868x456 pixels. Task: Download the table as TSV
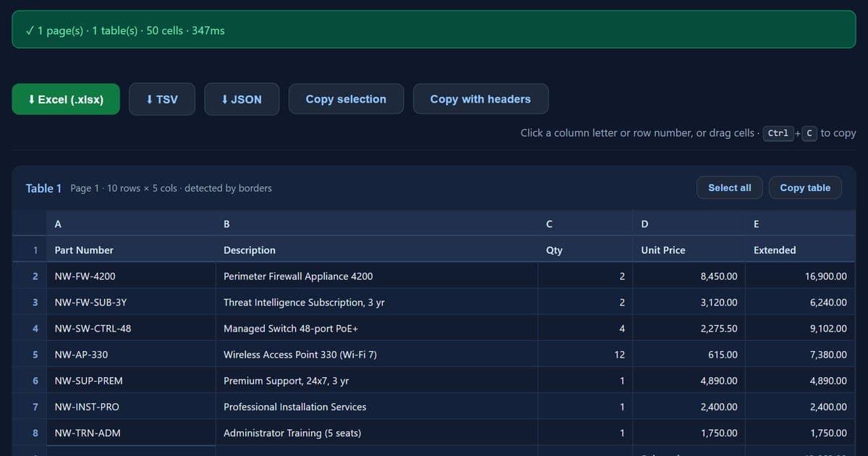pos(162,99)
